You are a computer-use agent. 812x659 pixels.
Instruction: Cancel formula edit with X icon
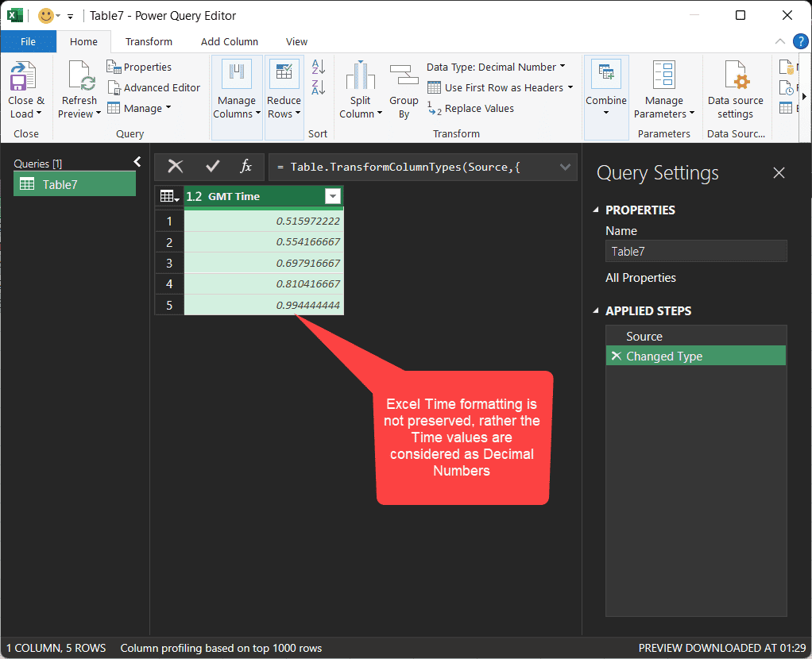click(x=176, y=166)
